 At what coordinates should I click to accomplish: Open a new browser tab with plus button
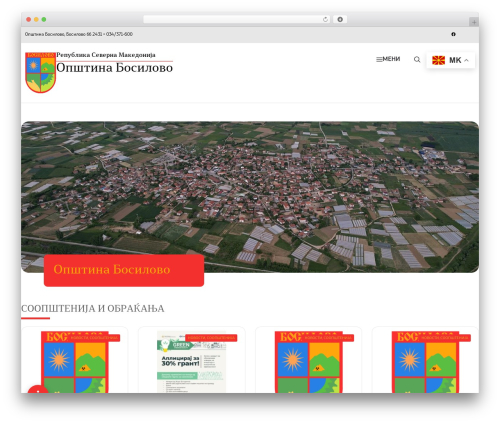[474, 22]
